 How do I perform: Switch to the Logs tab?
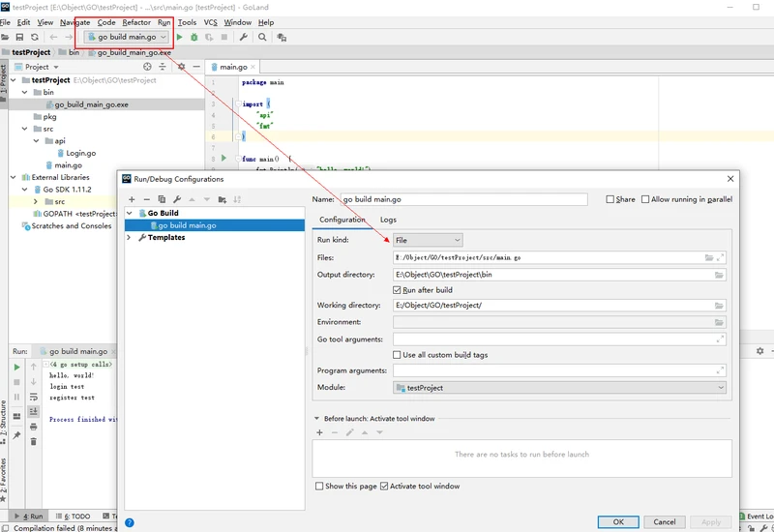click(x=387, y=220)
